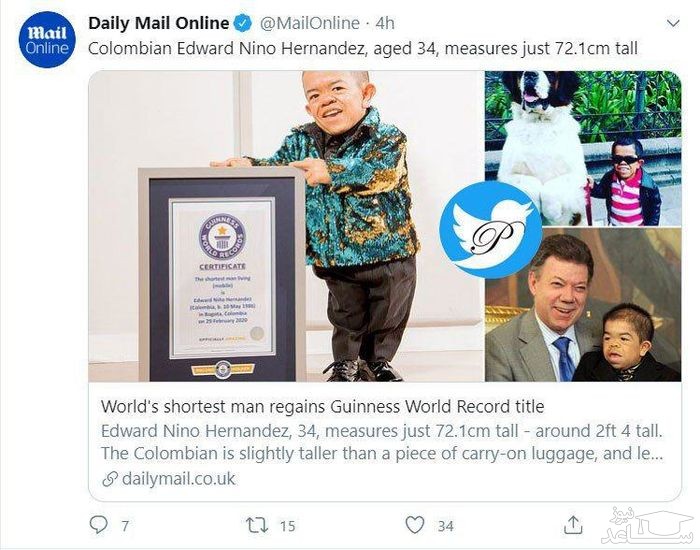Retweet using the retweet arrows icon
The height and width of the screenshot is (550, 700).
255,524
